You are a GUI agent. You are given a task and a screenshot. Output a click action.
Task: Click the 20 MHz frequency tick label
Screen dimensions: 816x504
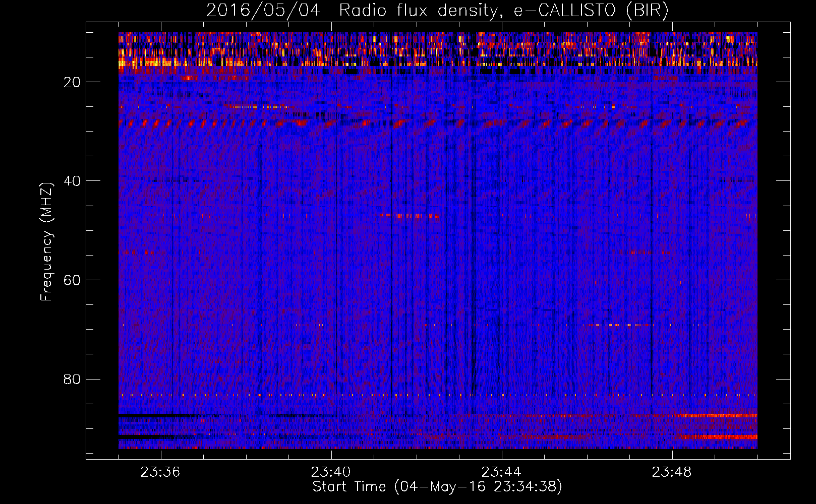[x=73, y=82]
